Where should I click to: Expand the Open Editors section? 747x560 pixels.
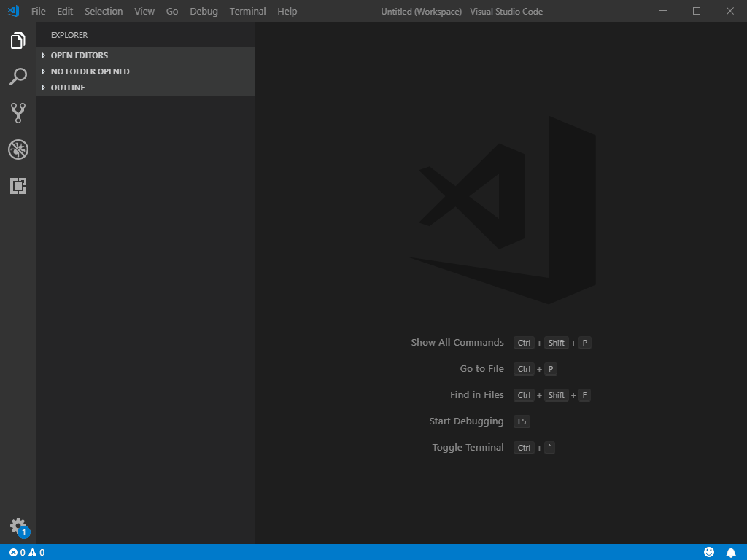tap(79, 55)
